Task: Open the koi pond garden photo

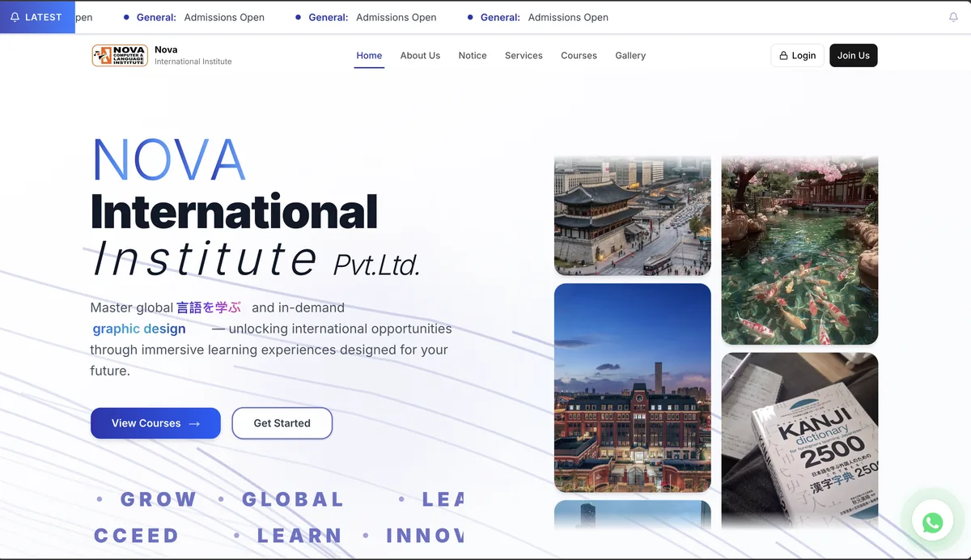Action: [x=799, y=251]
